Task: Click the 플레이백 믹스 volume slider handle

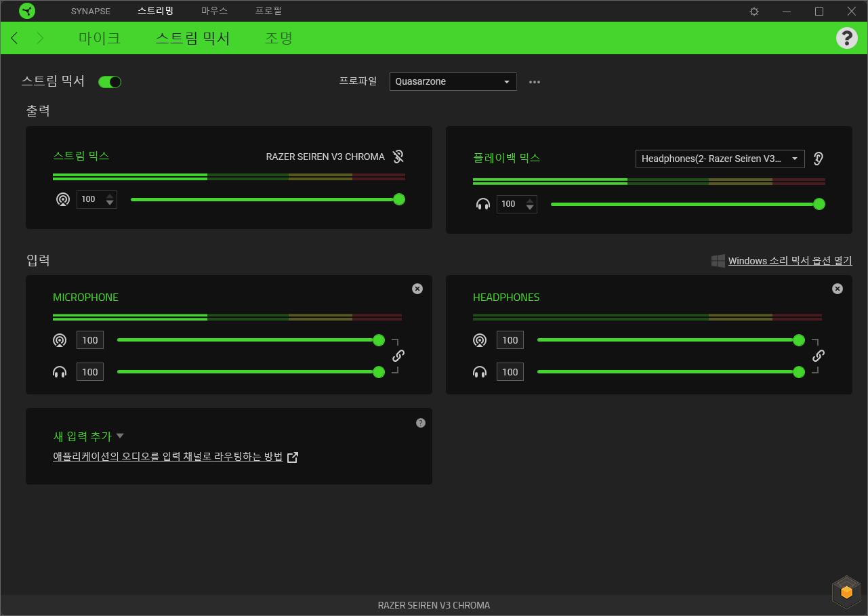Action: [x=819, y=204]
